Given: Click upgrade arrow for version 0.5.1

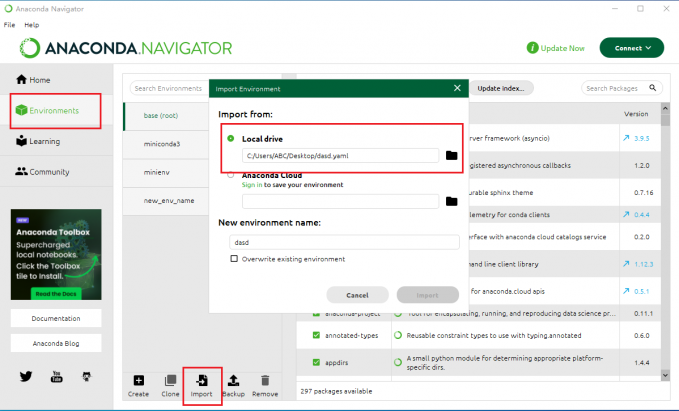Looking at the screenshot, I should click(626, 291).
